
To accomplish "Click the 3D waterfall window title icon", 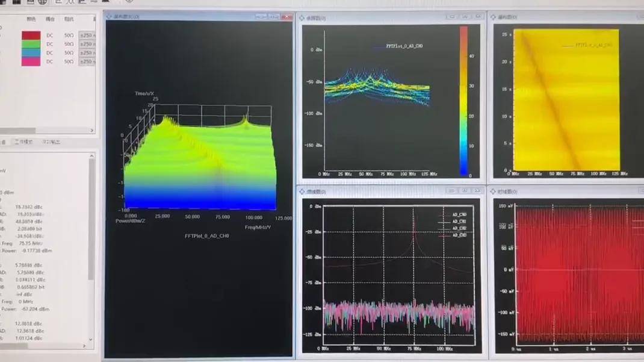I will click(110, 16).
